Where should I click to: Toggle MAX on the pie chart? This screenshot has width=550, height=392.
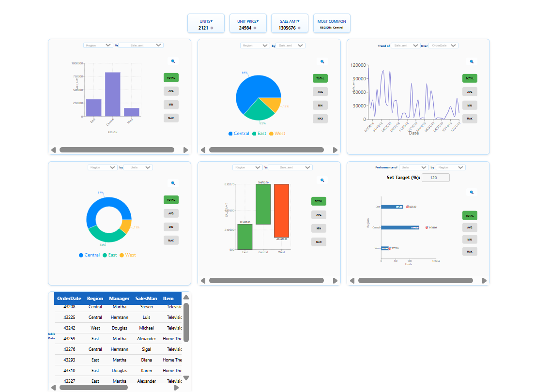tap(320, 119)
